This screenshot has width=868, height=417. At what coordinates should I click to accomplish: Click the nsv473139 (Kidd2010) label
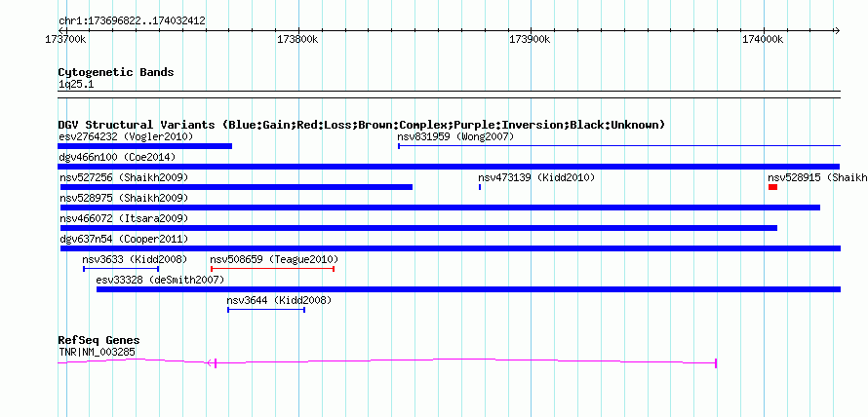coord(536,177)
